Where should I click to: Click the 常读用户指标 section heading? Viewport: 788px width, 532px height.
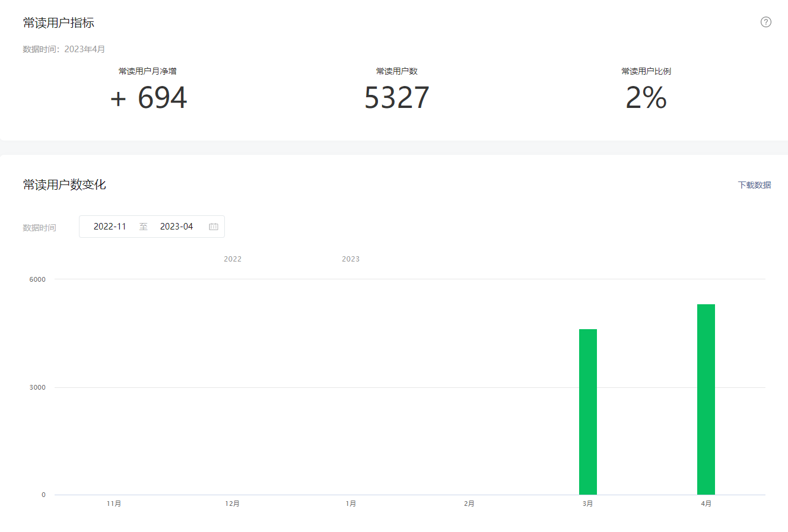(59, 23)
